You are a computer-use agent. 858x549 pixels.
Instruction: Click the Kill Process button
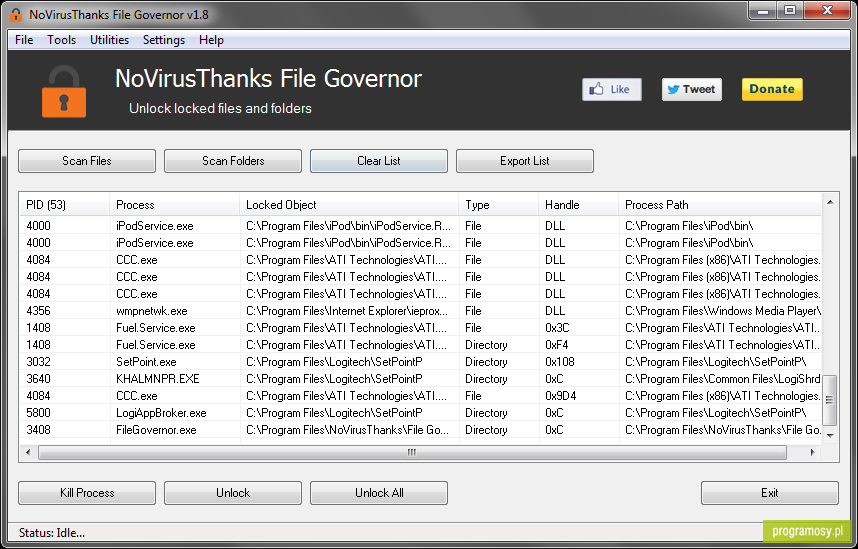[x=87, y=493]
